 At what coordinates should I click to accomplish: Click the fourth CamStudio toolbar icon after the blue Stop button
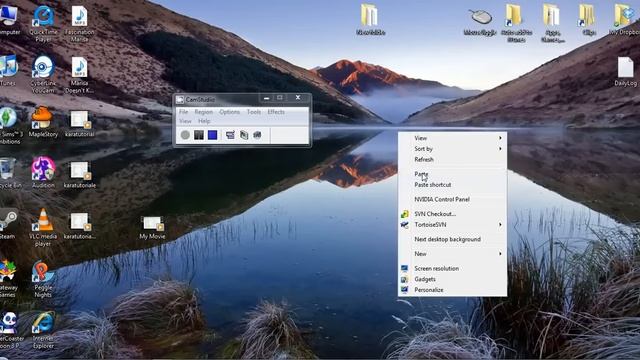coord(230,135)
